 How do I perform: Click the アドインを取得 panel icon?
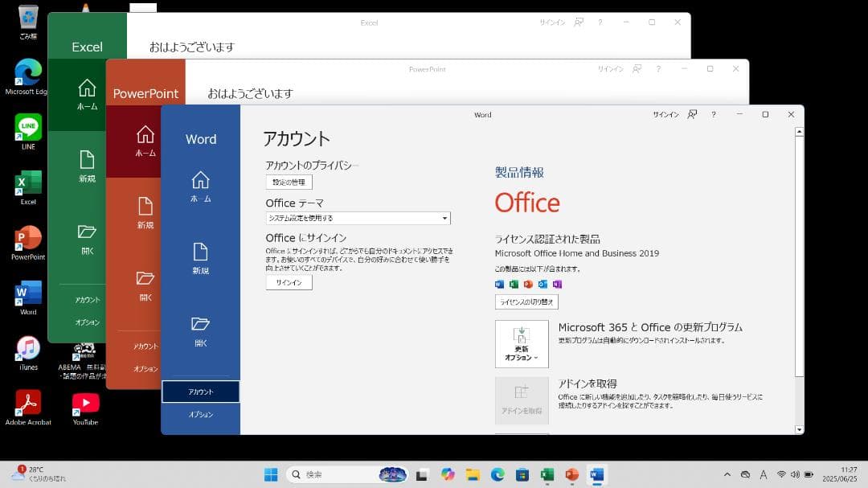[x=522, y=400]
